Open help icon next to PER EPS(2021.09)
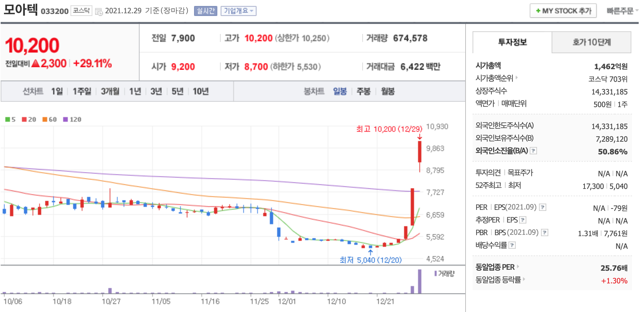The width and height of the screenshot is (644, 312). click(543, 207)
